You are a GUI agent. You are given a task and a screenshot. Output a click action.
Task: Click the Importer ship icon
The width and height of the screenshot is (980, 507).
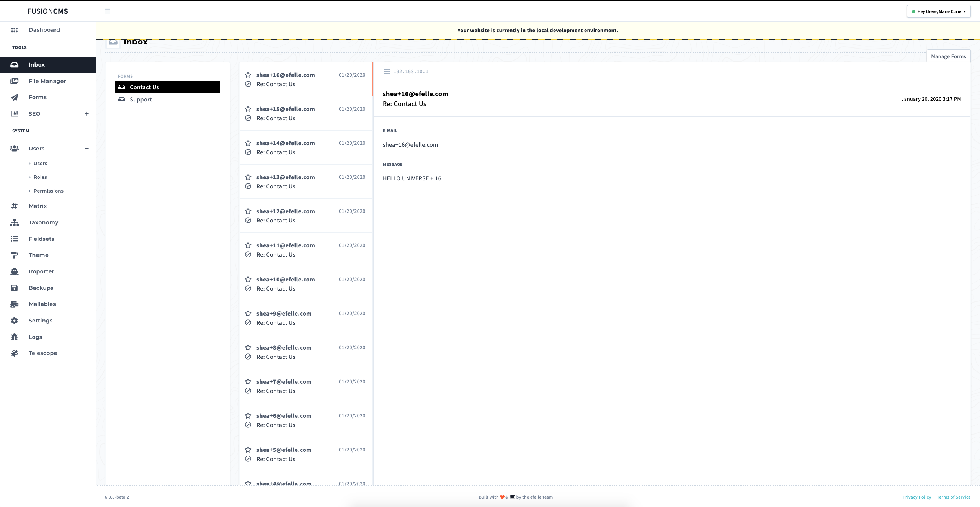[15, 271]
